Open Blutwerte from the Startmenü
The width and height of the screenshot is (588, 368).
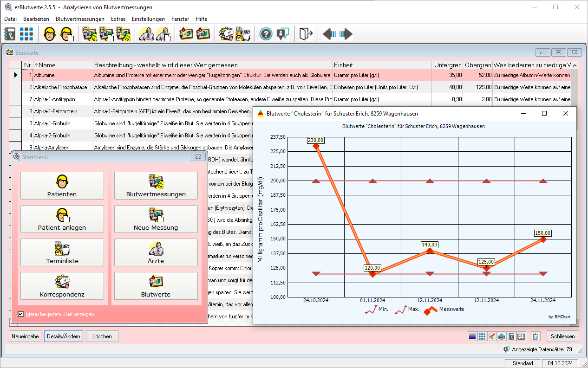click(156, 286)
